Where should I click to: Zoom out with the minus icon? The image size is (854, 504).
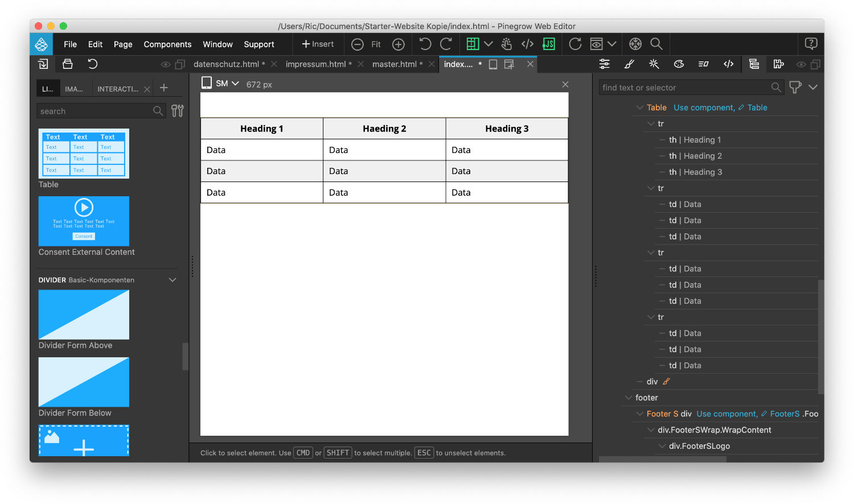[358, 44]
